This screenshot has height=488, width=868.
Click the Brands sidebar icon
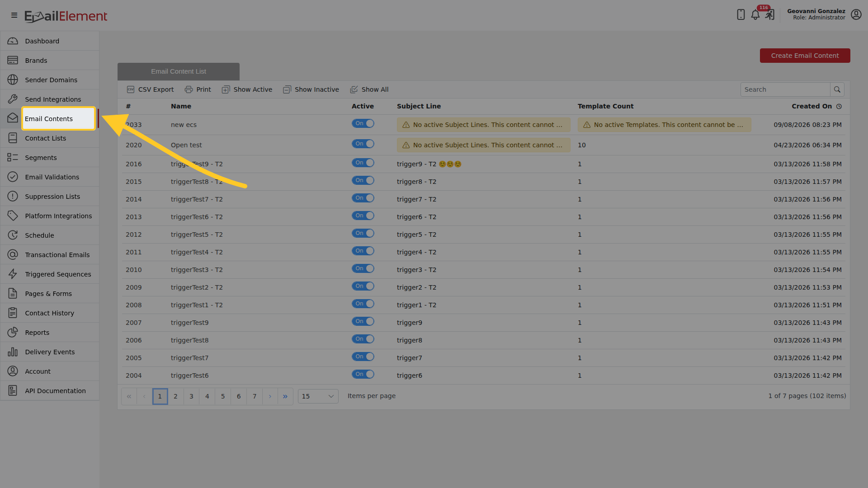click(13, 61)
